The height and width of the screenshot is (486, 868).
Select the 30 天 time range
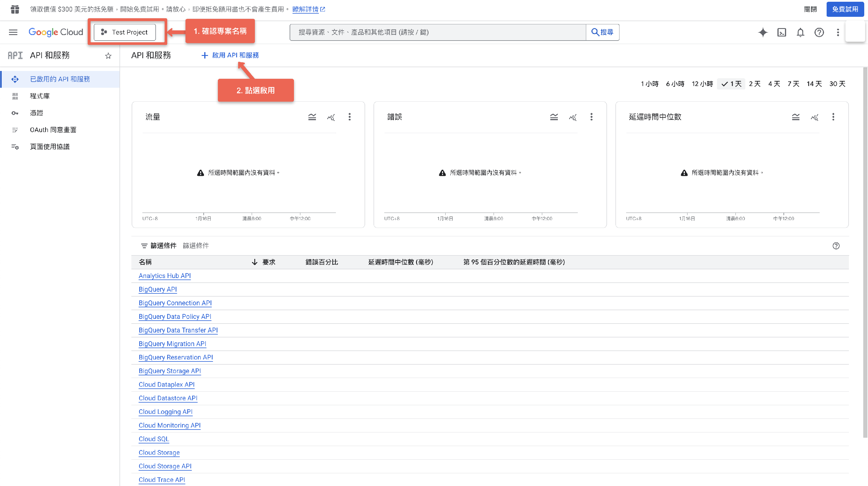(837, 84)
